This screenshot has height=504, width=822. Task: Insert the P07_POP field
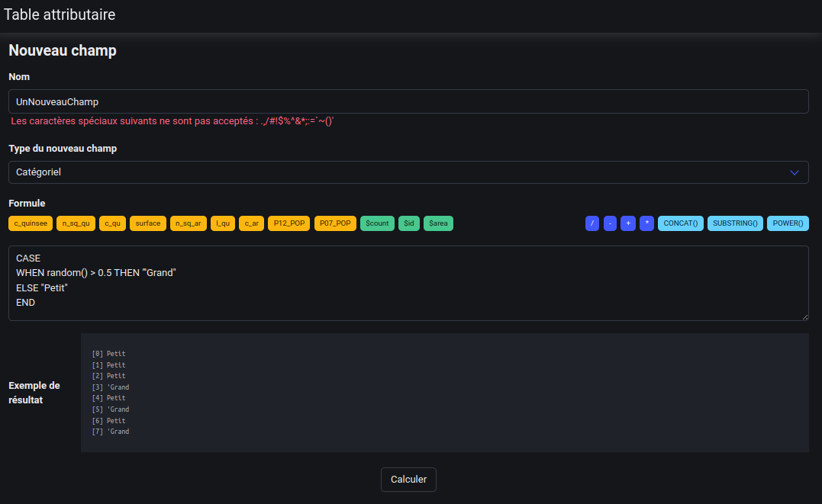click(x=335, y=223)
